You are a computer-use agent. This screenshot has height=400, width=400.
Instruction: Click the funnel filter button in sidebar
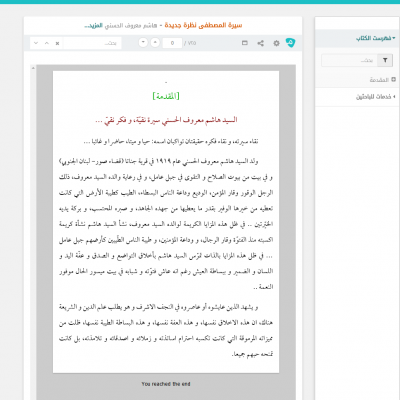tap(385, 60)
